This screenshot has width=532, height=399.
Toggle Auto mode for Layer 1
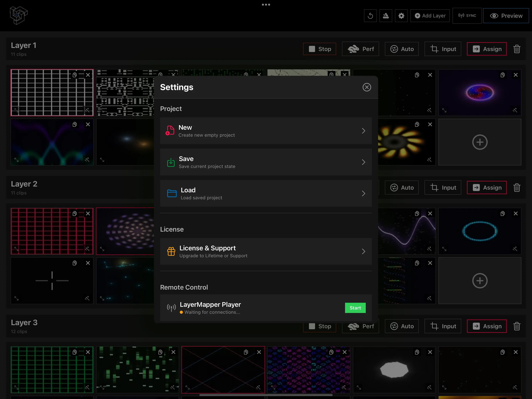pyautogui.click(x=402, y=49)
